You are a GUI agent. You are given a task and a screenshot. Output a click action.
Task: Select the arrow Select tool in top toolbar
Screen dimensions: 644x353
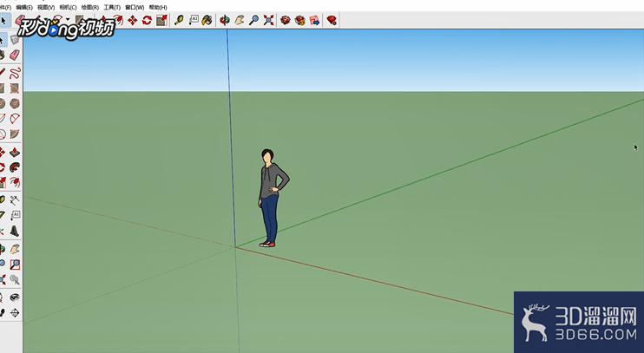pos(3,20)
